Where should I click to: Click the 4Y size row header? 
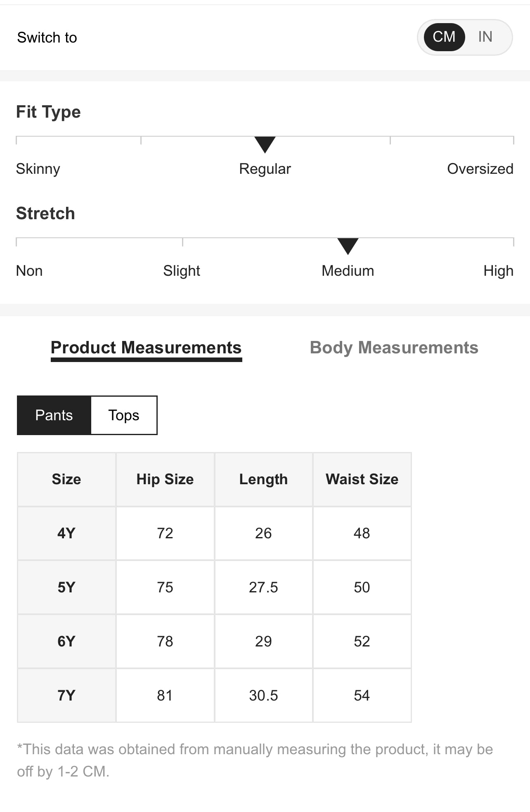pos(66,533)
